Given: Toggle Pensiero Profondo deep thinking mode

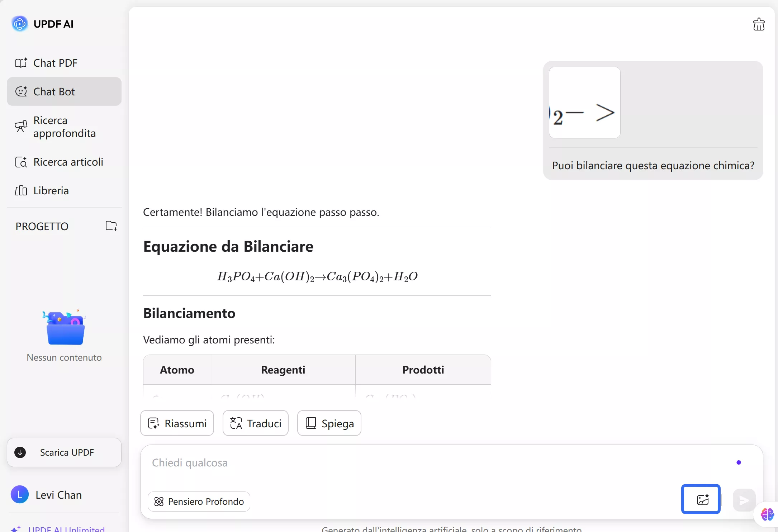Looking at the screenshot, I should 199,502.
